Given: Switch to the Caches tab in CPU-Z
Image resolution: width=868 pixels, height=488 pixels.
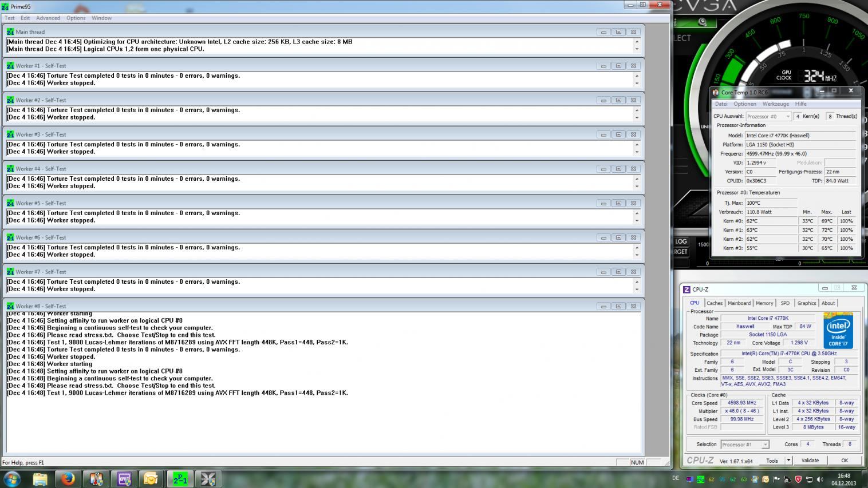Looking at the screenshot, I should click(714, 303).
